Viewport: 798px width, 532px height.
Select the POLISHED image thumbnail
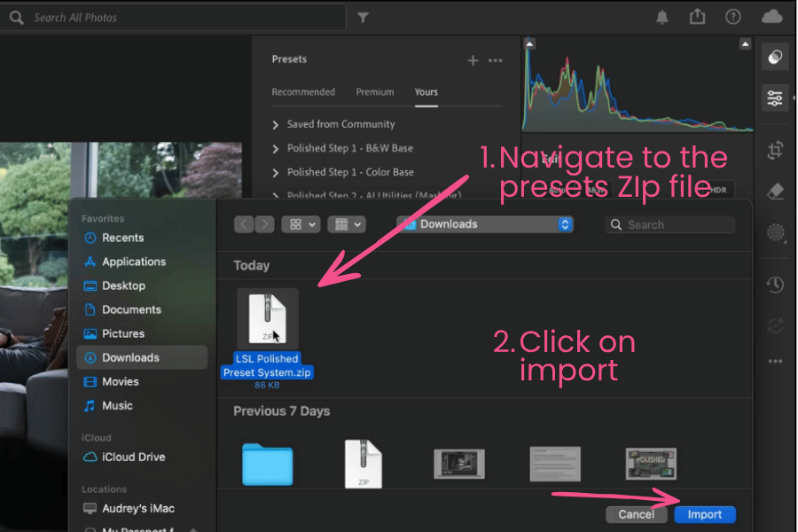651,464
